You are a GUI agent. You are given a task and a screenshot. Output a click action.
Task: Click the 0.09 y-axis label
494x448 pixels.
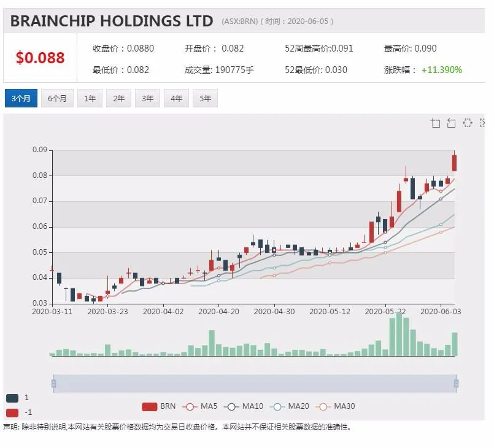(40, 150)
